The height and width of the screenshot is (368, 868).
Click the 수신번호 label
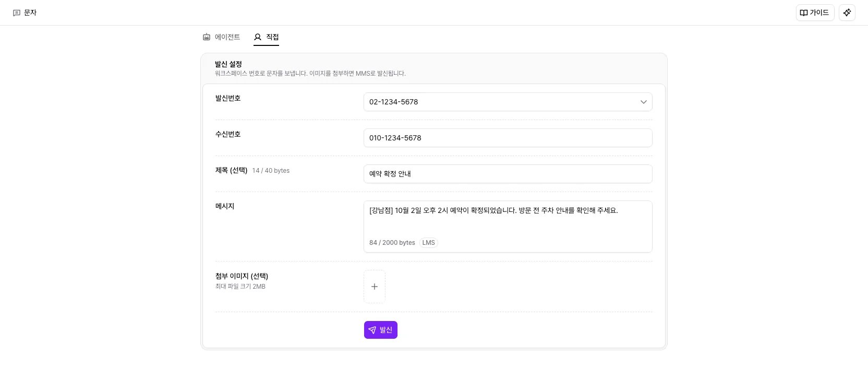pyautogui.click(x=228, y=134)
